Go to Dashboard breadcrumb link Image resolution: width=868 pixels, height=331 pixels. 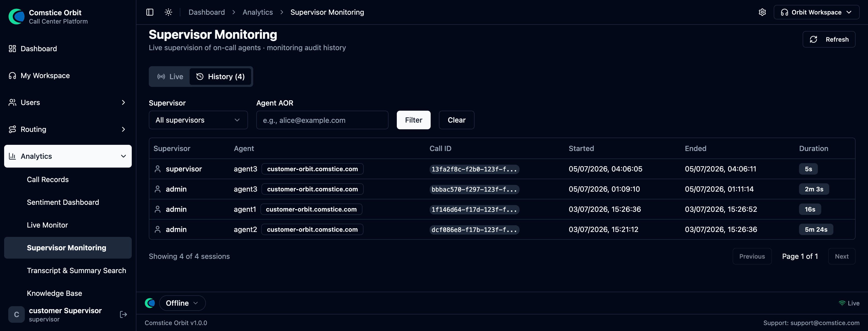[x=207, y=12]
